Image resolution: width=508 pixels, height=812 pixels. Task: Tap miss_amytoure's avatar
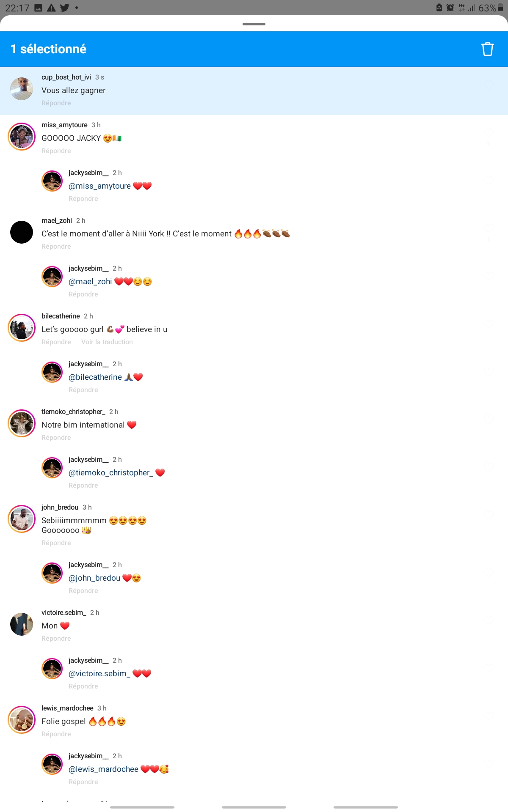(x=22, y=137)
